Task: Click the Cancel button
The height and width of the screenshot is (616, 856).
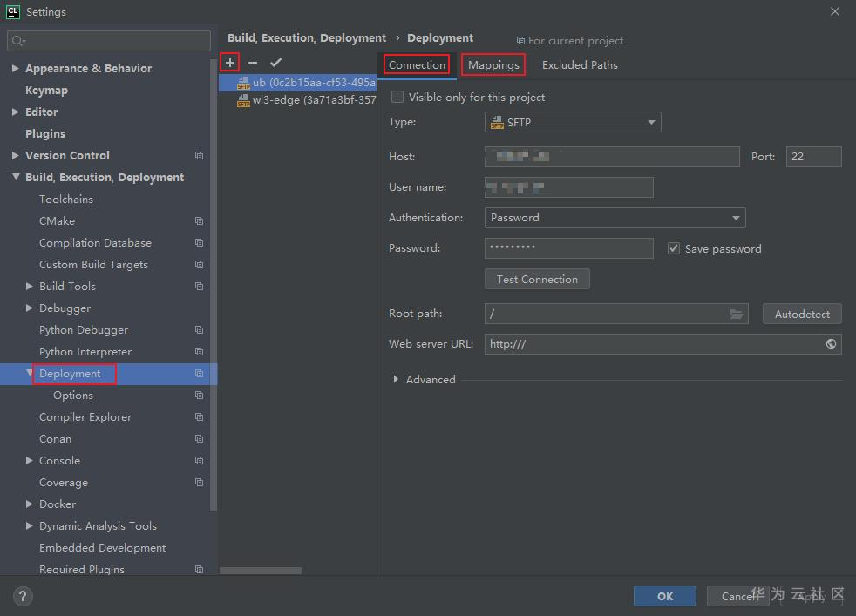Action: tap(737, 596)
